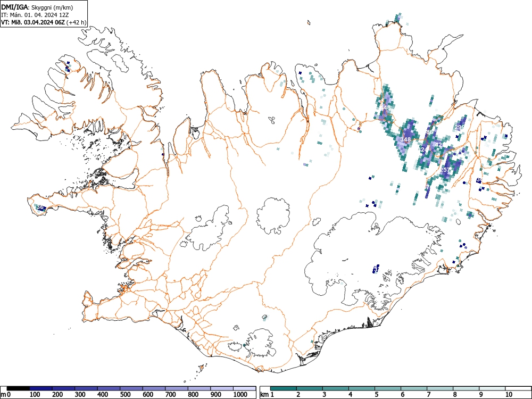This screenshot has width=532, height=399.
Task: Click the 1–2 km dark teal swatch
Action: point(284,388)
